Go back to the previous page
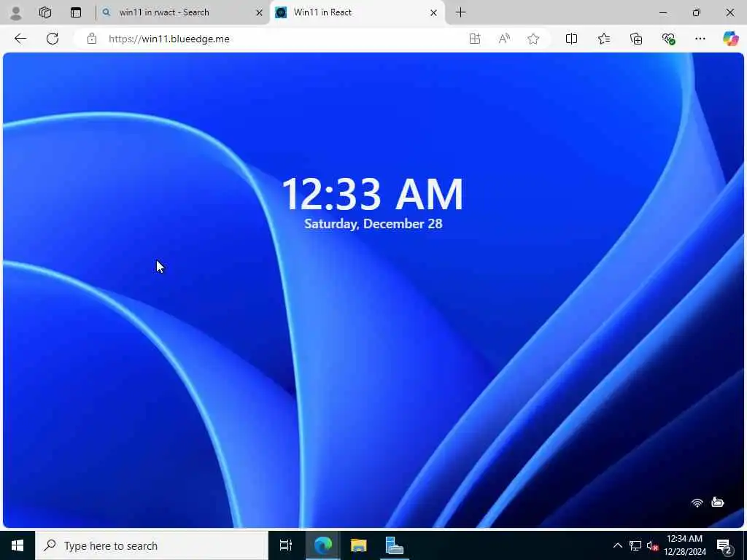This screenshot has height=560, width=747. 20,39
